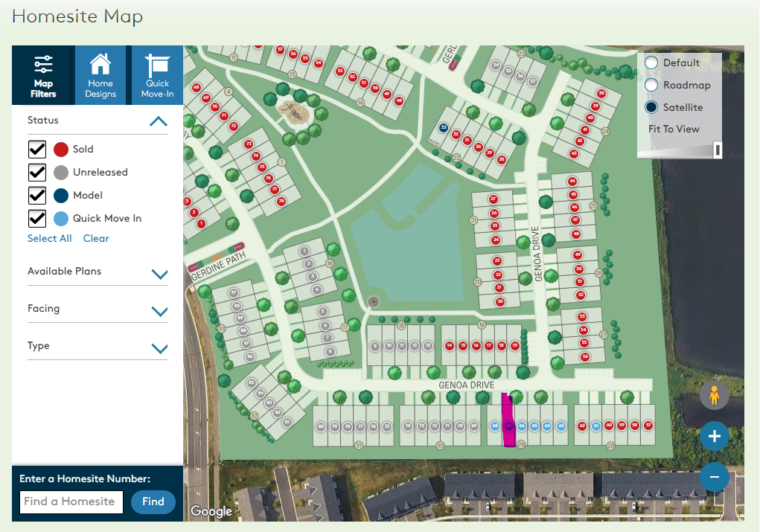Click the map overlay opacity slider handle
This screenshot has width=760, height=532.
[x=718, y=150]
